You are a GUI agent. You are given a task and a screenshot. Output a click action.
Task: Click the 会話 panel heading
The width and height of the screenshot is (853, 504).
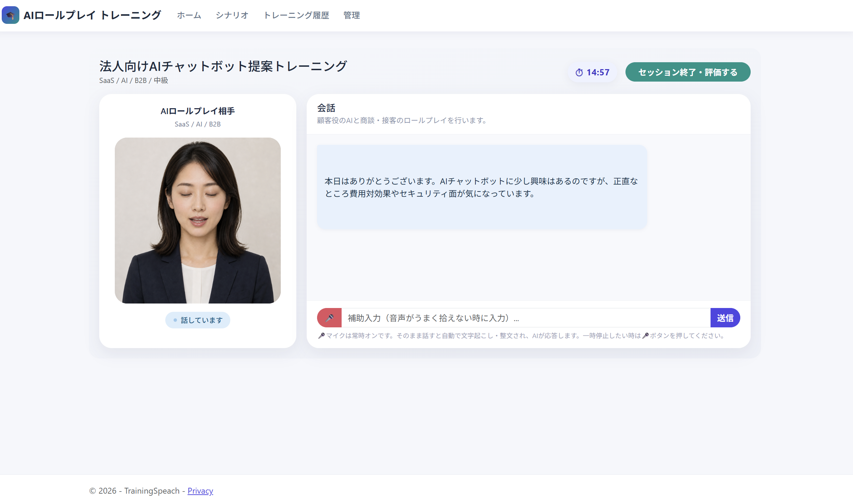pos(326,108)
